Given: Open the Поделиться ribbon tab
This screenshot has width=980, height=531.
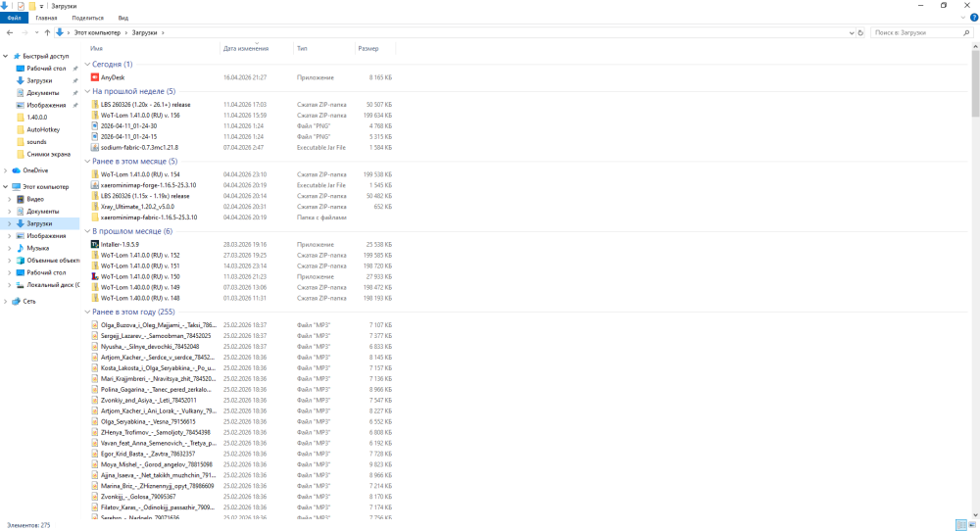Looking at the screenshot, I should [87, 18].
